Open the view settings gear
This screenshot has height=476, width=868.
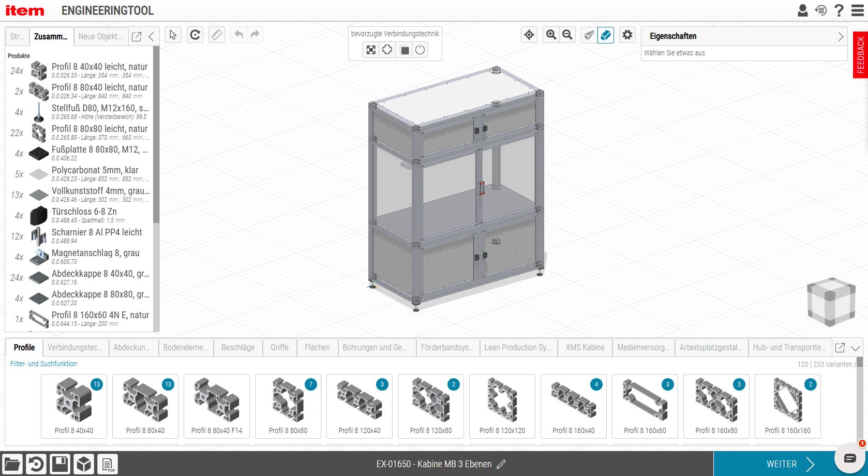pyautogui.click(x=627, y=35)
